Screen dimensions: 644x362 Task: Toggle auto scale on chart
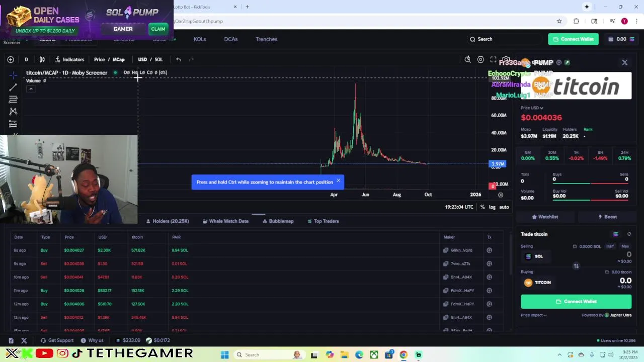pyautogui.click(x=504, y=207)
